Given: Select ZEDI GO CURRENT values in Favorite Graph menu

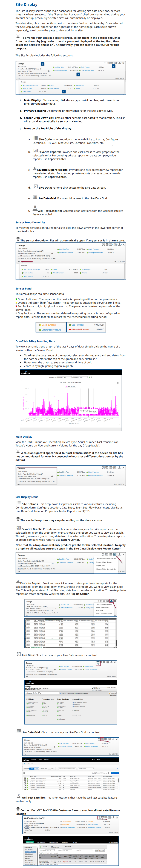Looking at the screenshot, I should [x=106, y=559].
